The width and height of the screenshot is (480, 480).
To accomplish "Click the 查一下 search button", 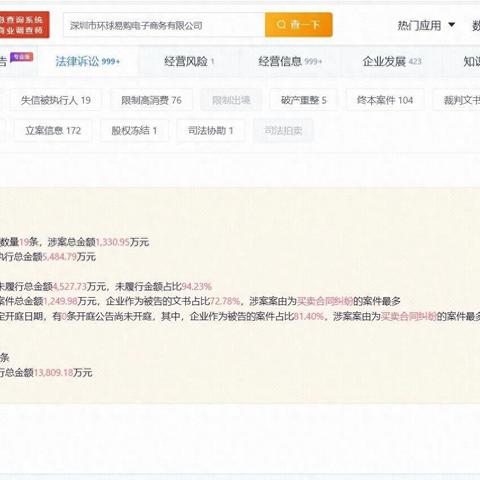I will (x=299, y=25).
